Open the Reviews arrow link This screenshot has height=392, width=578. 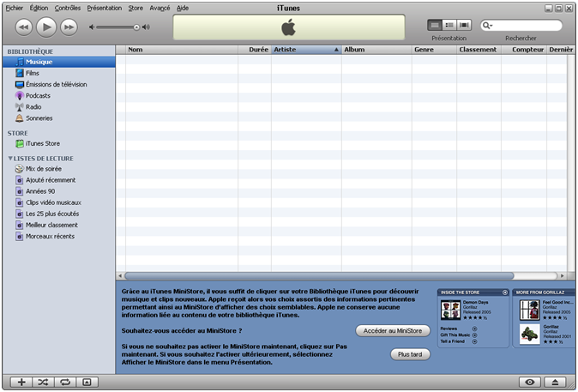(x=474, y=329)
